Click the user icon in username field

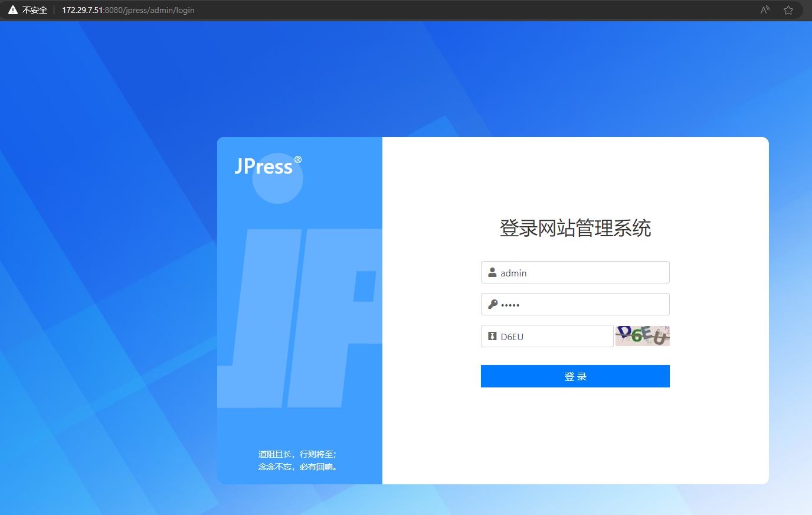click(x=492, y=273)
